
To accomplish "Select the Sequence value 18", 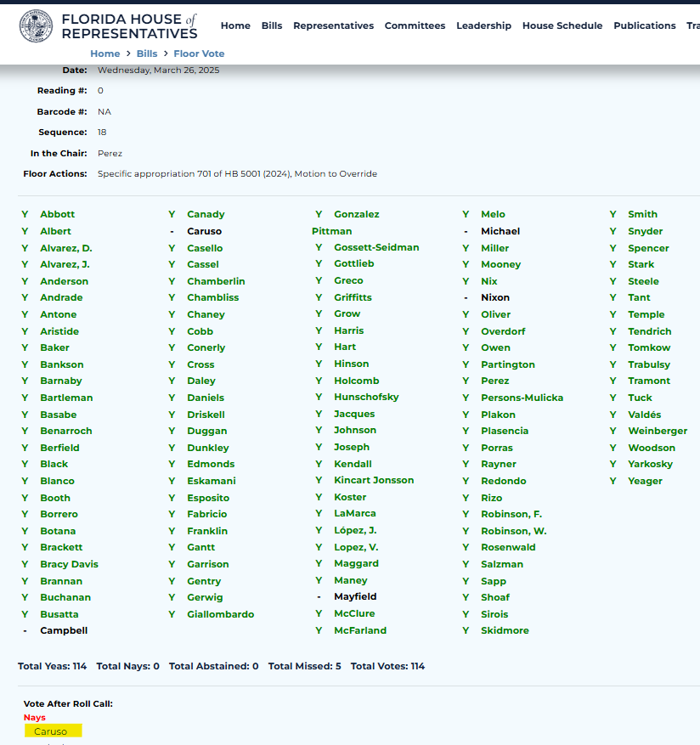I will point(102,133).
